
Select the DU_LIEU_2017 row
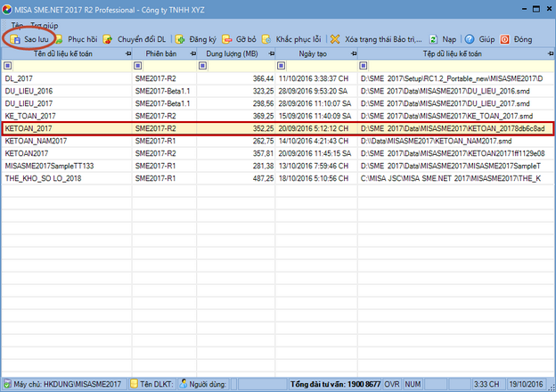click(x=278, y=103)
